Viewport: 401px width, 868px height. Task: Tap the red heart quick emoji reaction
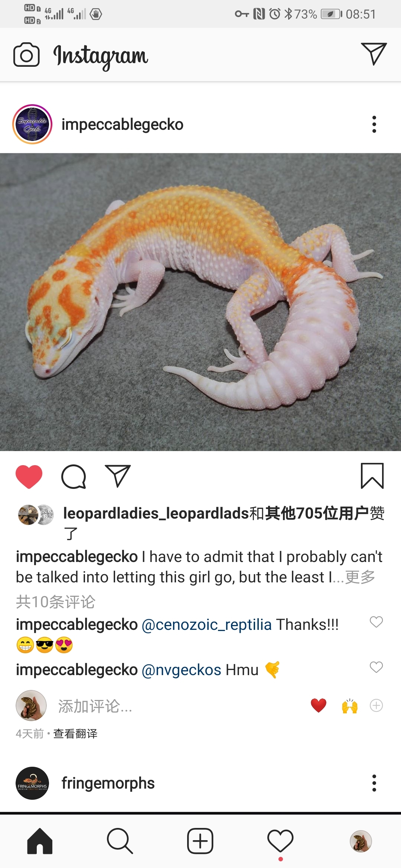pyautogui.click(x=319, y=706)
